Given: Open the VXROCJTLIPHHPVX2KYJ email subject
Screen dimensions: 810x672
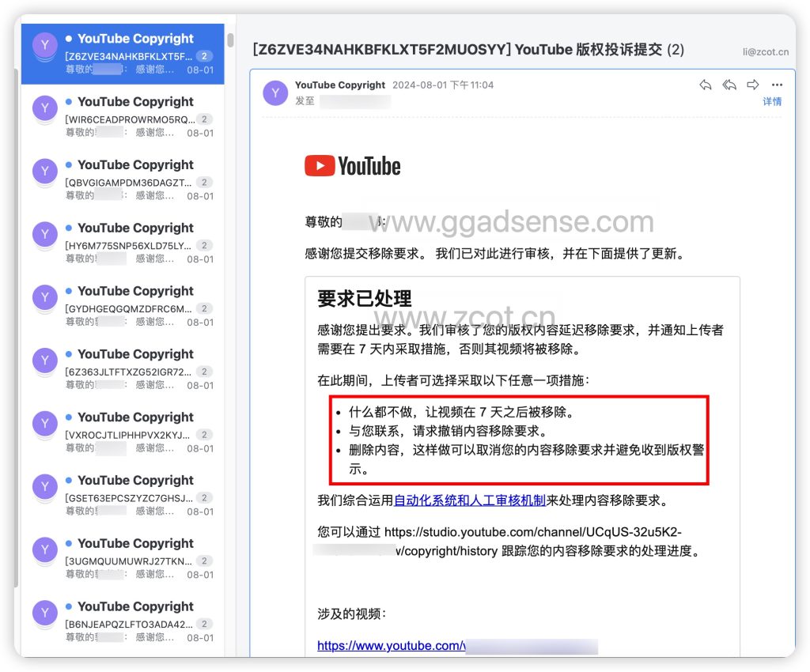Looking at the screenshot, I should click(128, 435).
